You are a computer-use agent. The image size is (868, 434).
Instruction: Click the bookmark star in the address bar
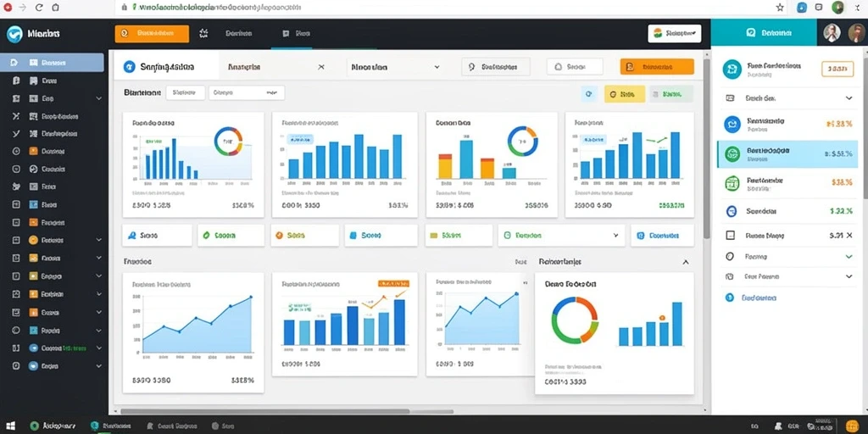click(780, 8)
